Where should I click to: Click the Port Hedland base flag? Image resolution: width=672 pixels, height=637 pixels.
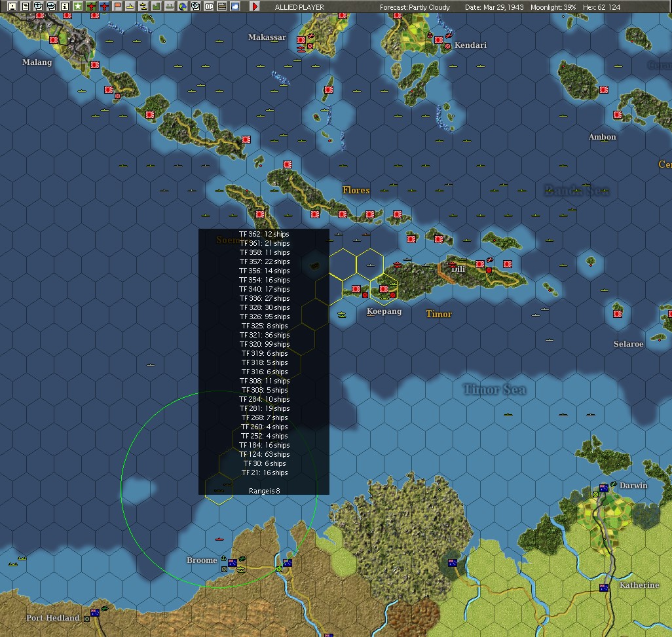pyautogui.click(x=95, y=613)
